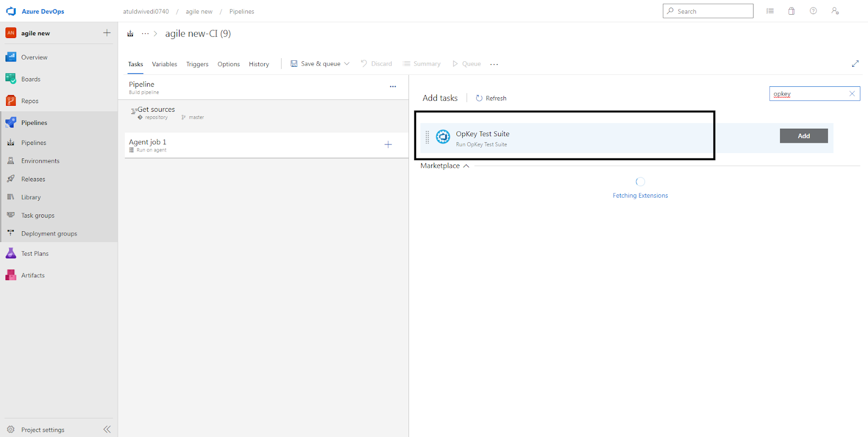Open Pipelines breadcrumb link
The image size is (868, 437).
(241, 11)
